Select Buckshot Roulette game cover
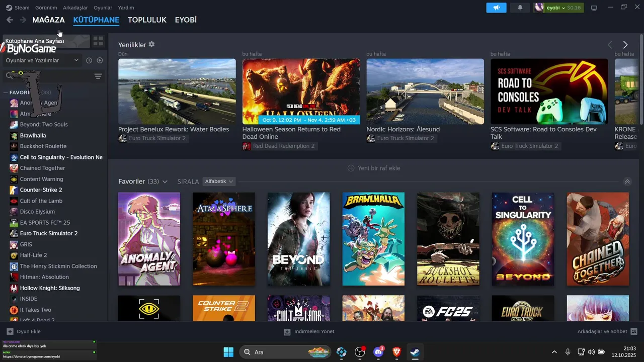Viewport: 644px width, 362px height. point(448,239)
